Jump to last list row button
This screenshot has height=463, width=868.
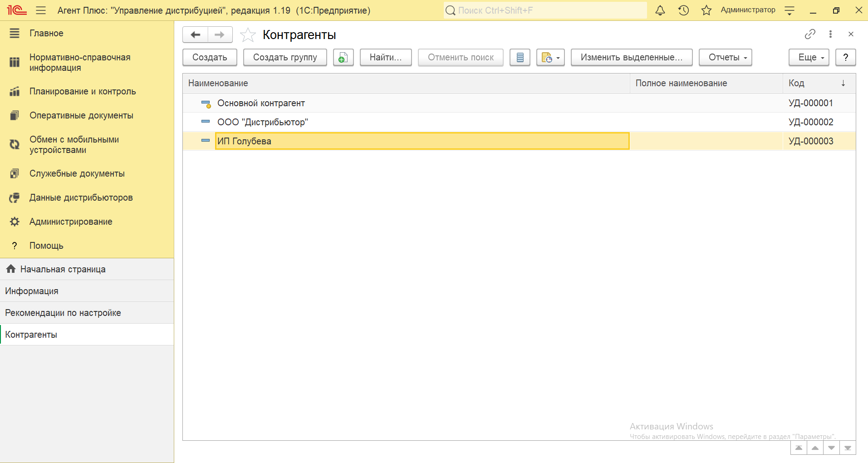(848, 448)
